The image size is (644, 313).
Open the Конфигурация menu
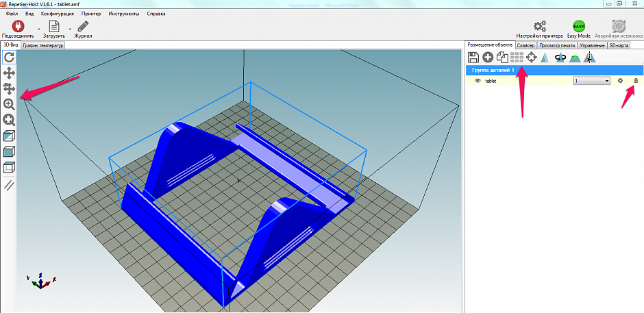click(x=58, y=13)
